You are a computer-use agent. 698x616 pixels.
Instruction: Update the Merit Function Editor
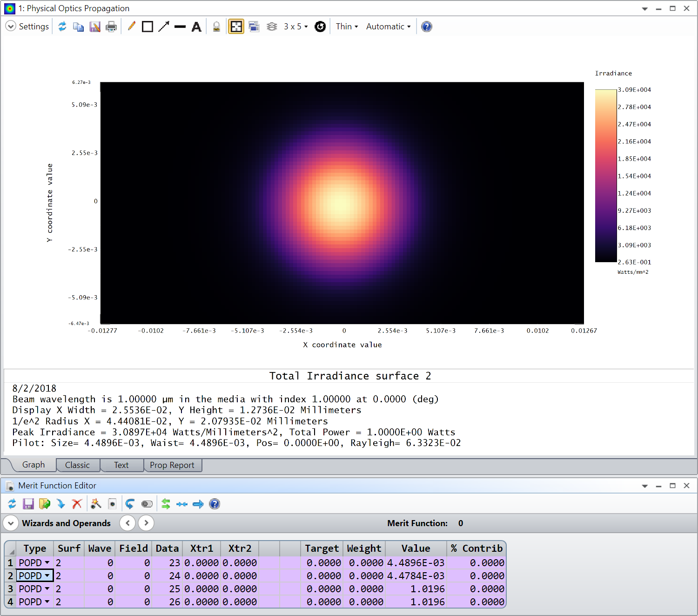pos(12,504)
